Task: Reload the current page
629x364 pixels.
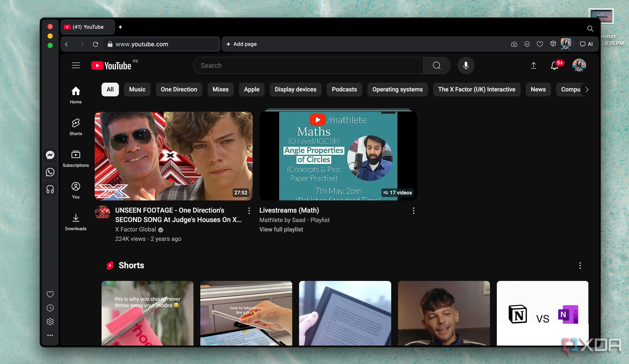Action: (95, 44)
